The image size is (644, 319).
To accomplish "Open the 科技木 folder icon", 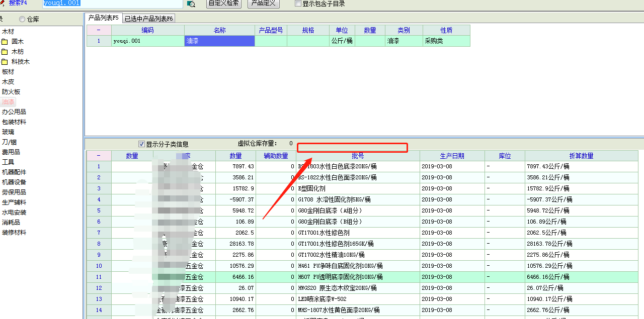I will tap(5, 62).
